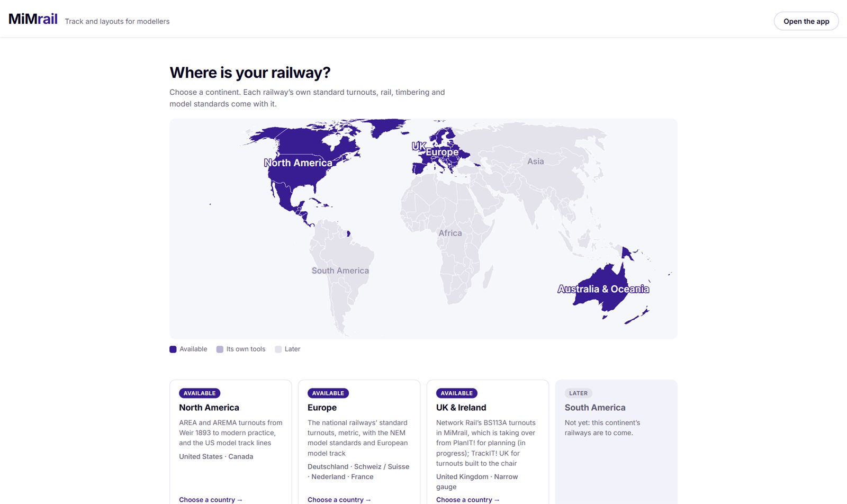Click the AVAILABLE badge on the Europe card

coord(328,393)
